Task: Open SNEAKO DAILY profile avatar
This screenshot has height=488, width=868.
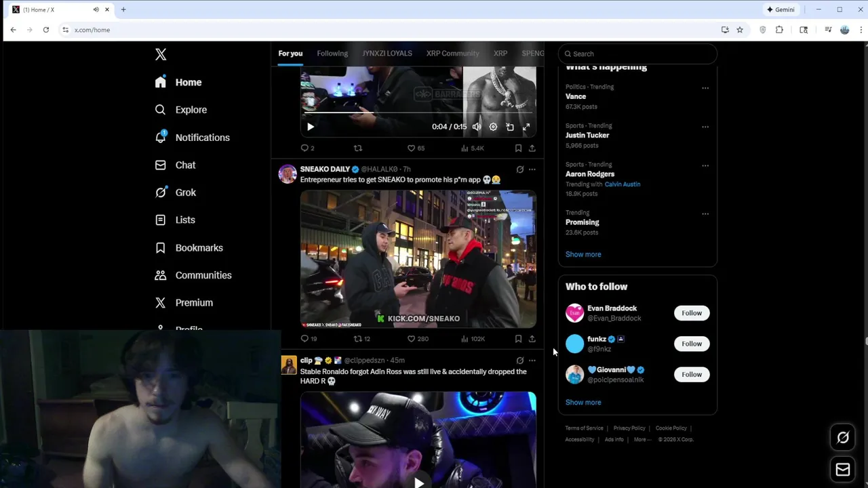Action: 288,174
